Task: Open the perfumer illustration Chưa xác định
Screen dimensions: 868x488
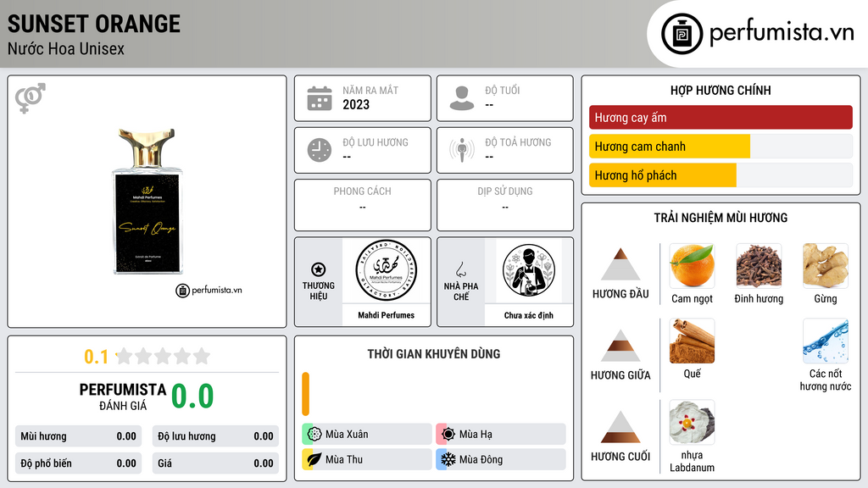Action: (x=529, y=270)
